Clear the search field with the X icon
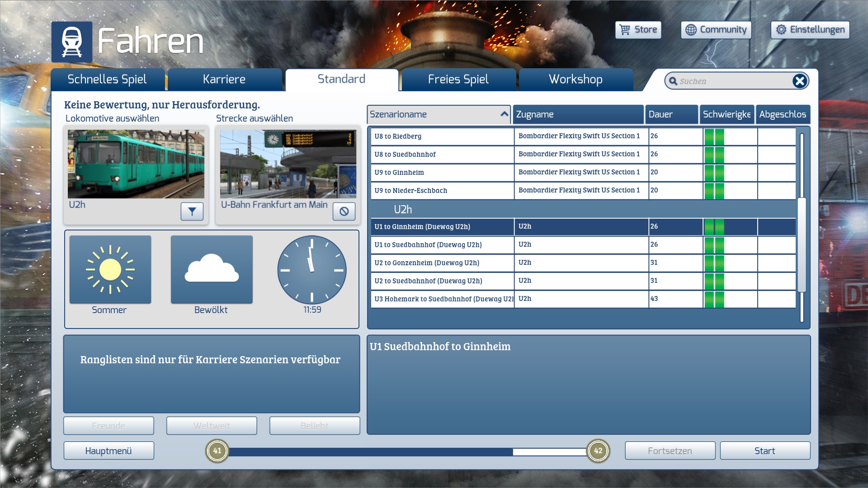Viewport: 868px width, 488px height. pos(799,81)
